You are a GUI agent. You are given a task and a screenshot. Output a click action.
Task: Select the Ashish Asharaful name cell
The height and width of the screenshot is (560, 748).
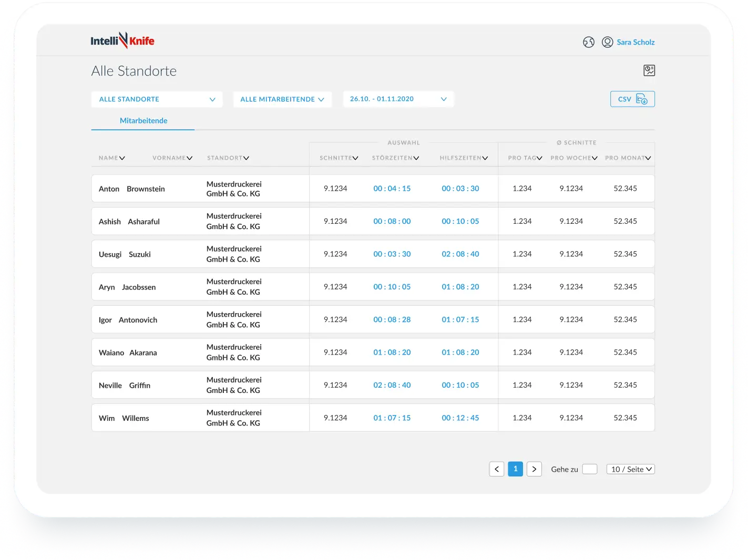129,222
